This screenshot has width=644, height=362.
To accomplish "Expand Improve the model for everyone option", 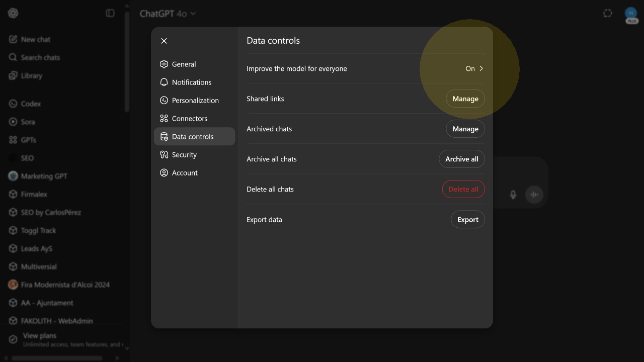I will pyautogui.click(x=474, y=68).
